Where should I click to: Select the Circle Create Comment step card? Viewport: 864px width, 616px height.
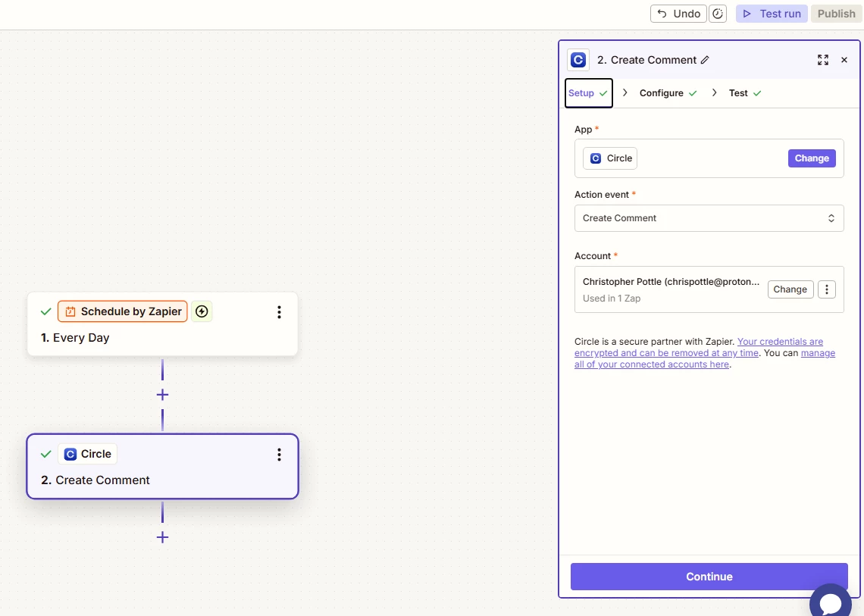click(x=162, y=467)
